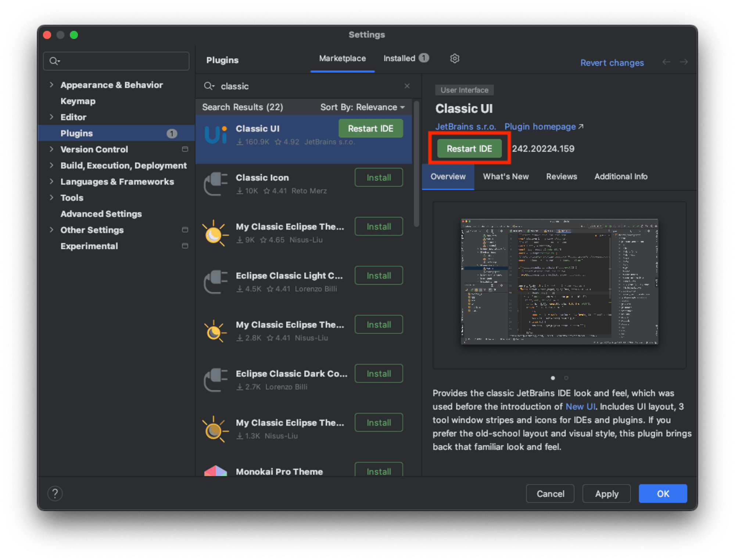The image size is (735, 560).
Task: Click the Revert changes link
Action: pos(612,63)
